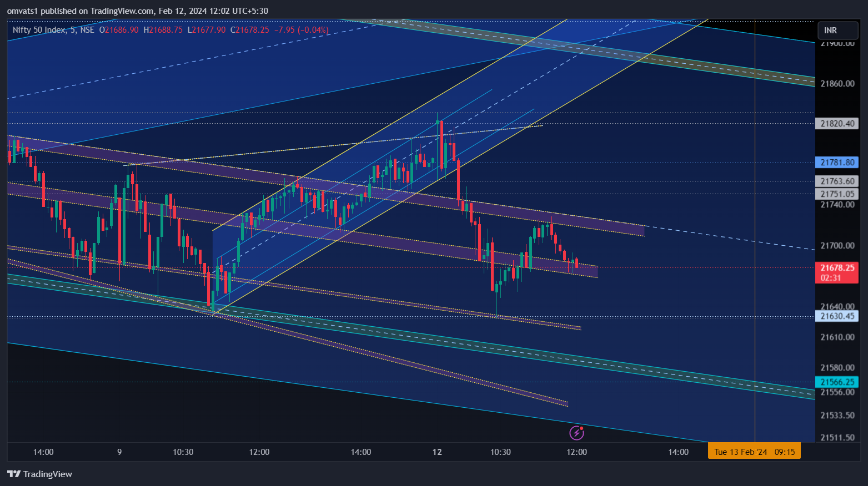This screenshot has height=486, width=868.
Task: Click the 21820.40 price label
Action: [837, 123]
